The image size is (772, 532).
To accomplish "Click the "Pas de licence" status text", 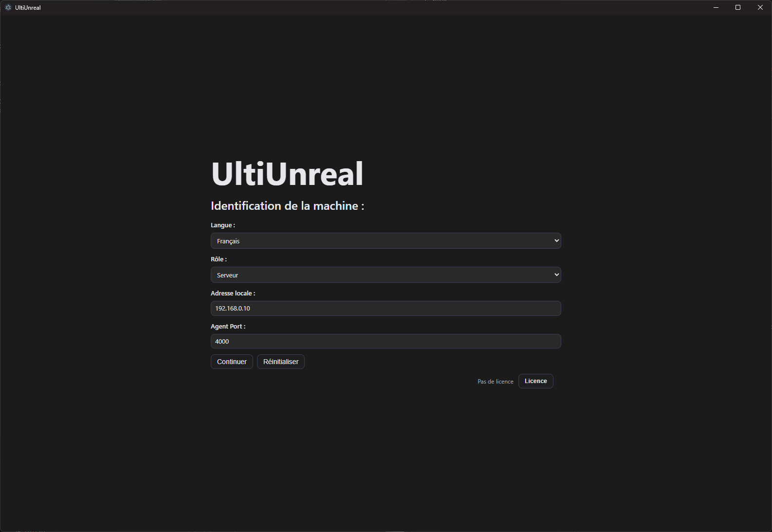I will click(x=495, y=382).
